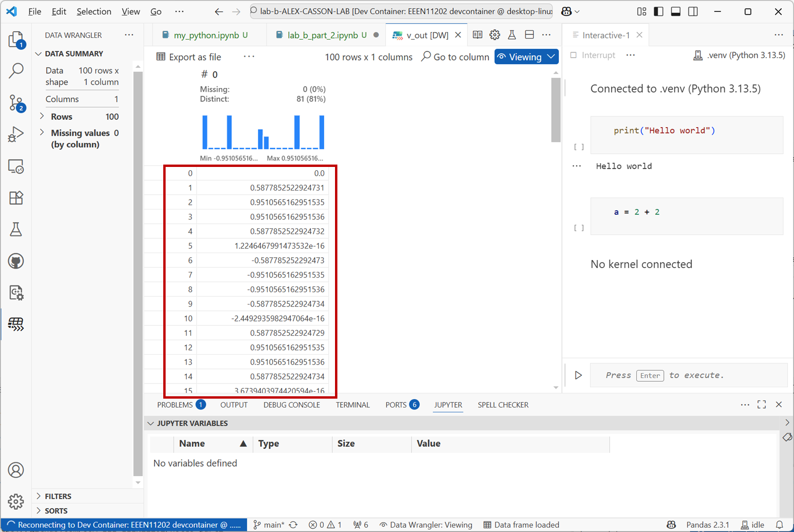Open the Explorer view in activity bar
794x532 pixels.
(x=16, y=39)
